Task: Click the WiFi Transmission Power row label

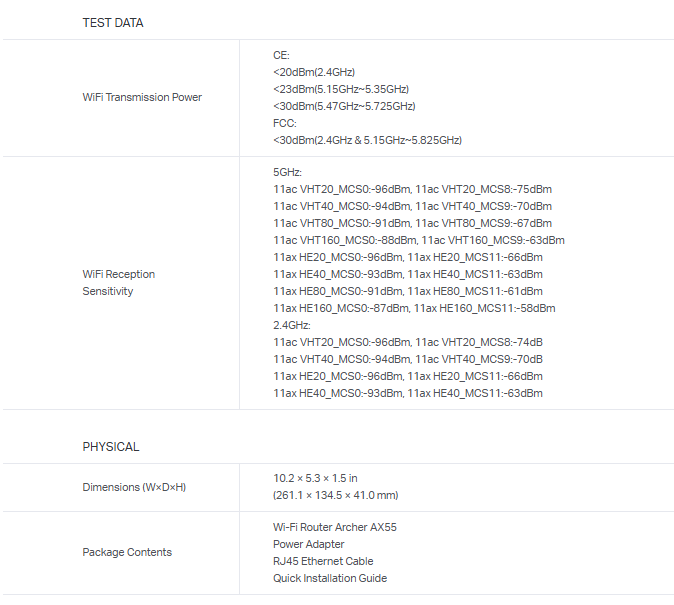Action: coord(142,98)
